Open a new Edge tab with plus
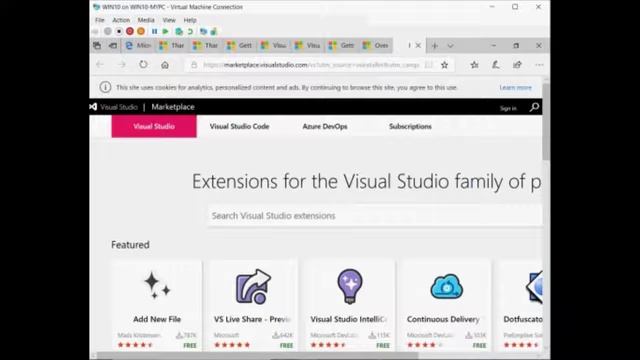 coord(435,46)
